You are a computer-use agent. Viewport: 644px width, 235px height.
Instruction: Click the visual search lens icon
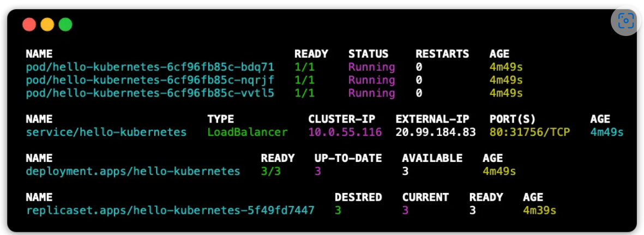[x=626, y=21]
